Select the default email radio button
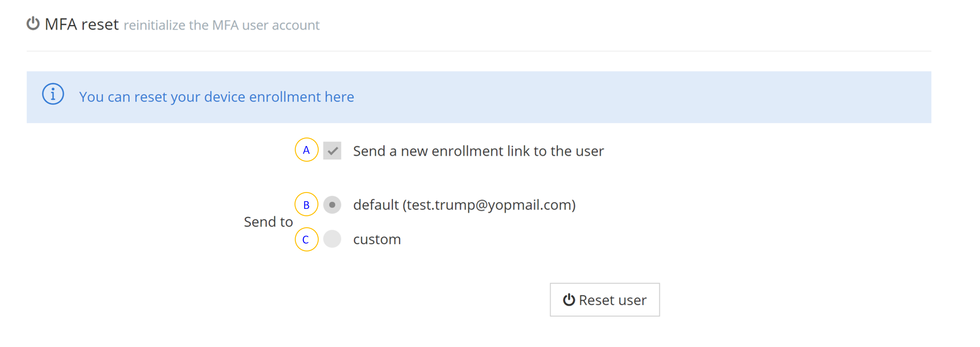 click(x=332, y=205)
